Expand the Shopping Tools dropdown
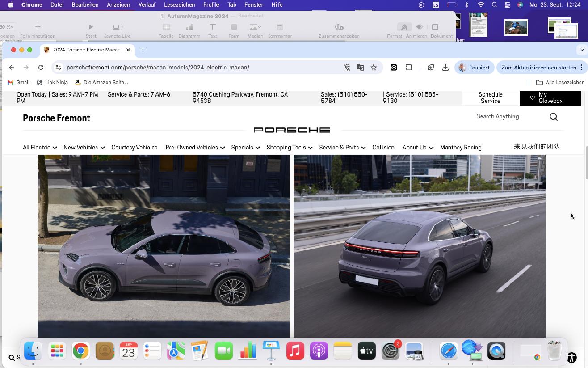The height and width of the screenshot is (368, 588). pos(290,147)
